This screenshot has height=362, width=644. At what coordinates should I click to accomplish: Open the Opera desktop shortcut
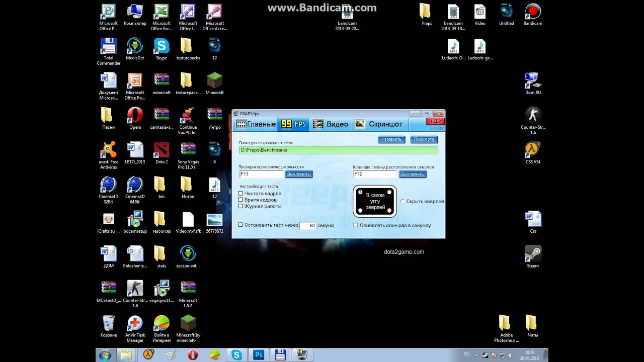(135, 119)
